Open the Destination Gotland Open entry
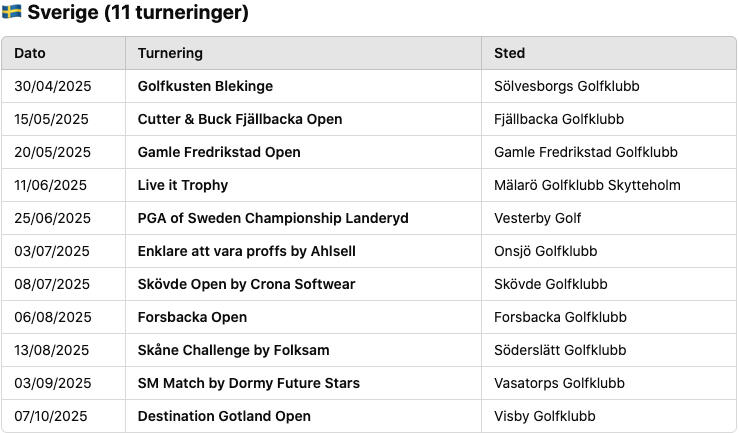Image resolution: width=739 pixels, height=433 pixels. [x=224, y=416]
